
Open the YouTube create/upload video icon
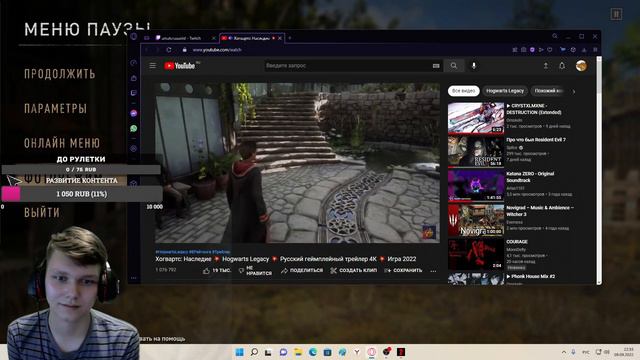pos(546,66)
